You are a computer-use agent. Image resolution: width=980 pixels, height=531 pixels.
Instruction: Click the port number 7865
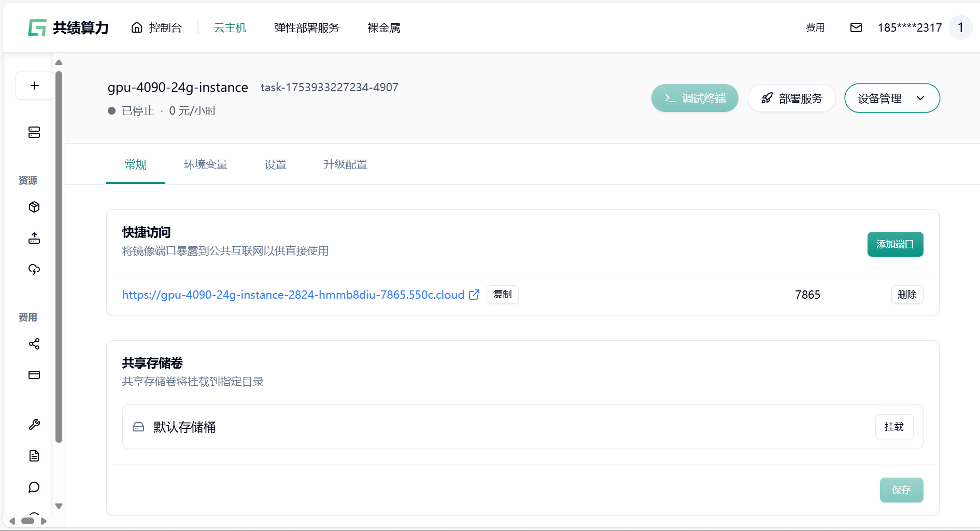coord(807,295)
